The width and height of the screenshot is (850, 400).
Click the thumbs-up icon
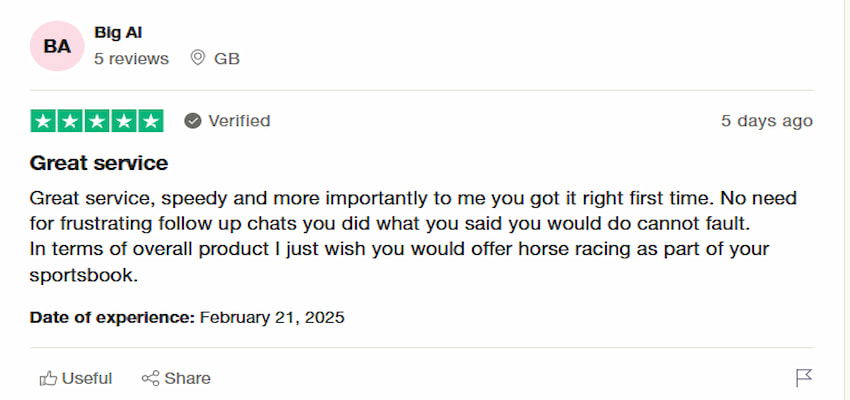pos(48,378)
